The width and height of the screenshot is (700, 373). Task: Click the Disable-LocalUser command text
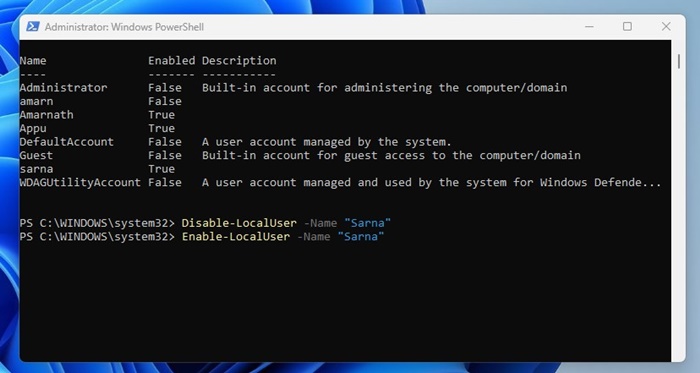click(239, 223)
